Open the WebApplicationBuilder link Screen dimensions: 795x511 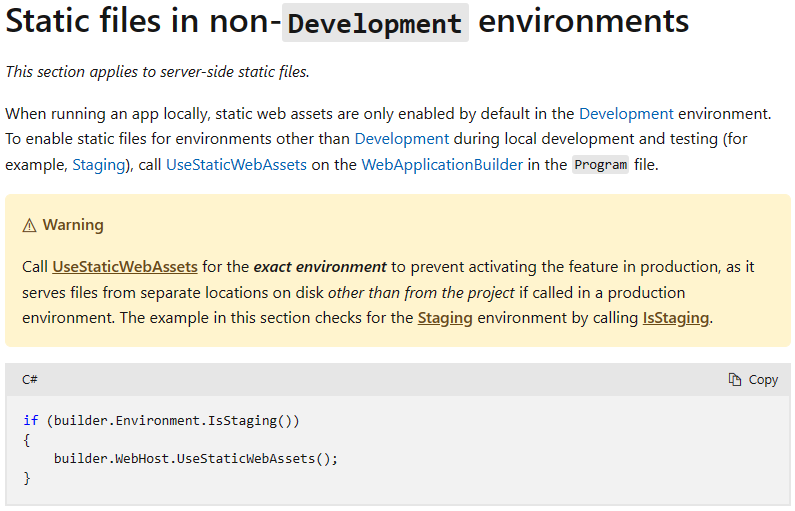[442, 165]
